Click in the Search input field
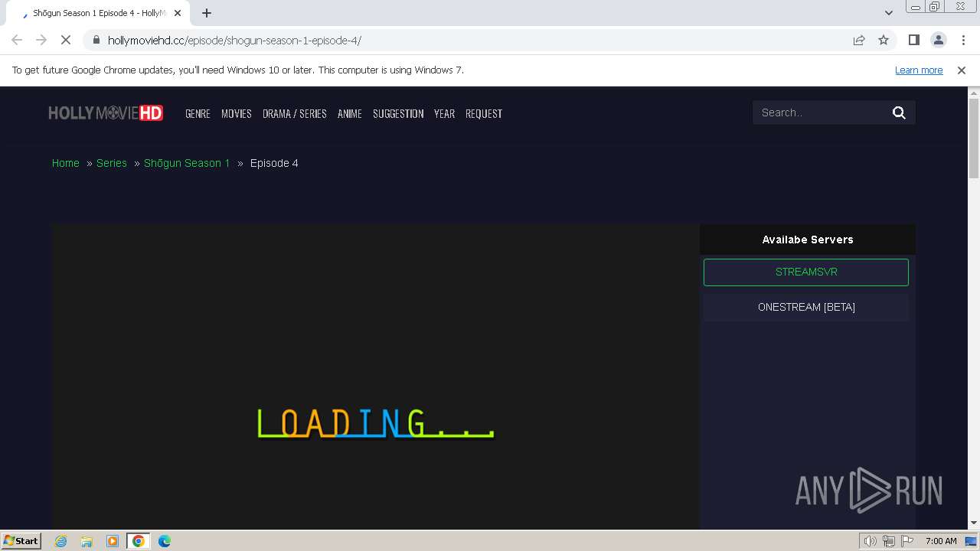Screen dimensions: 980x551 pyautogui.click(x=819, y=112)
